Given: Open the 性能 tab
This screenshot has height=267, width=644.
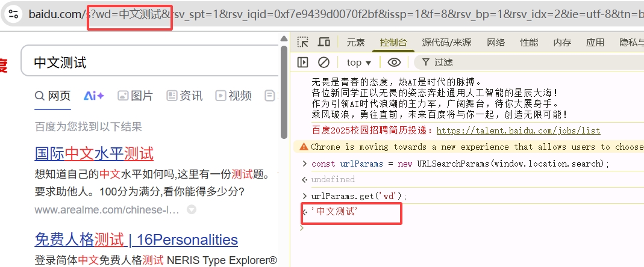Looking at the screenshot, I should (529, 42).
